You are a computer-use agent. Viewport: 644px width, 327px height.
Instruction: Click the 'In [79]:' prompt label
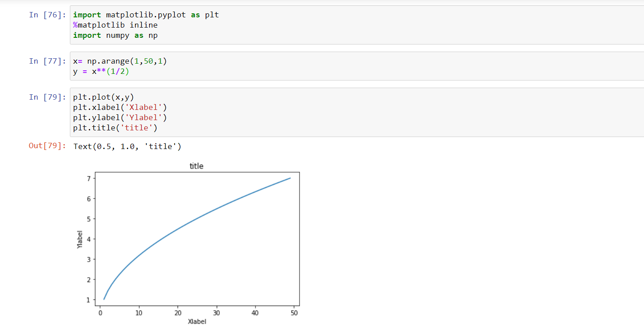[48, 97]
